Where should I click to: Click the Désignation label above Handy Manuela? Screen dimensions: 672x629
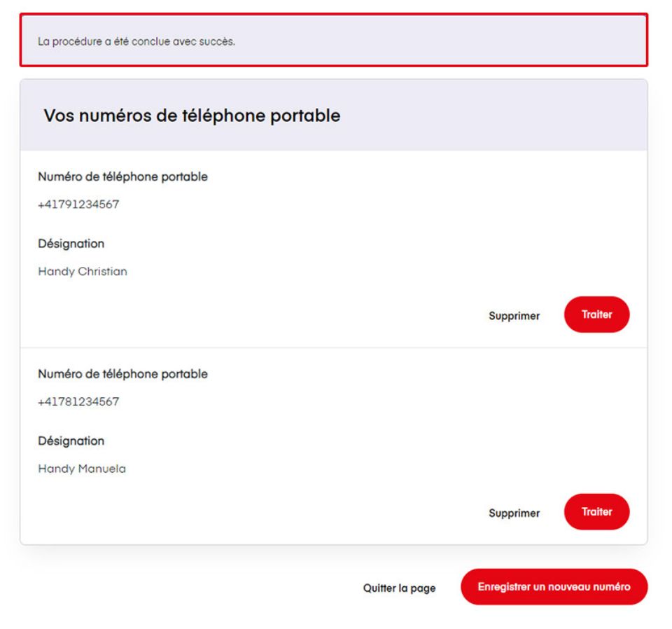click(x=71, y=441)
